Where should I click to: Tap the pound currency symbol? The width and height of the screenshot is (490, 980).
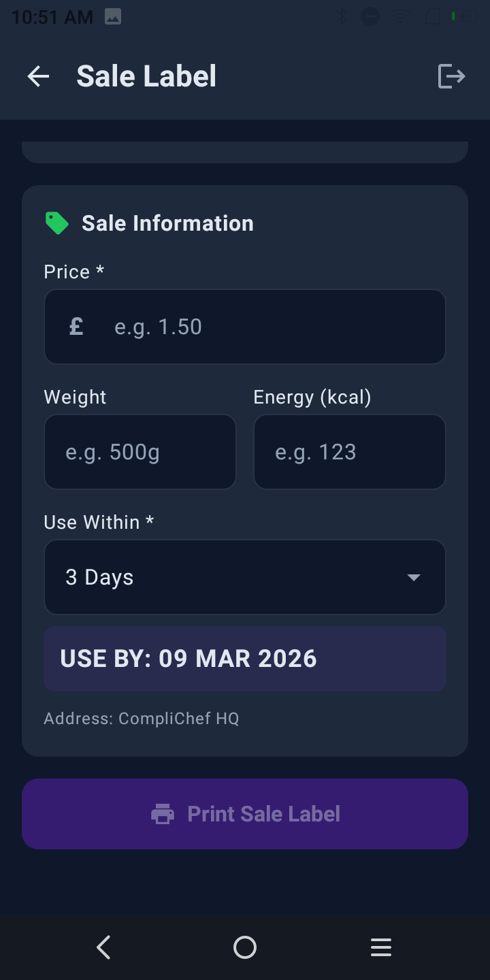(76, 327)
